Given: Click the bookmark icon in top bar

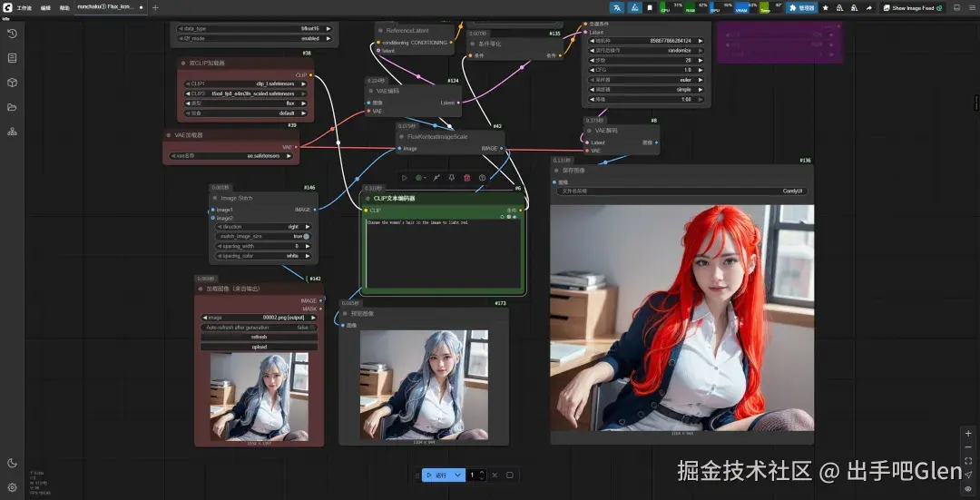Looking at the screenshot, I should (x=650, y=7).
